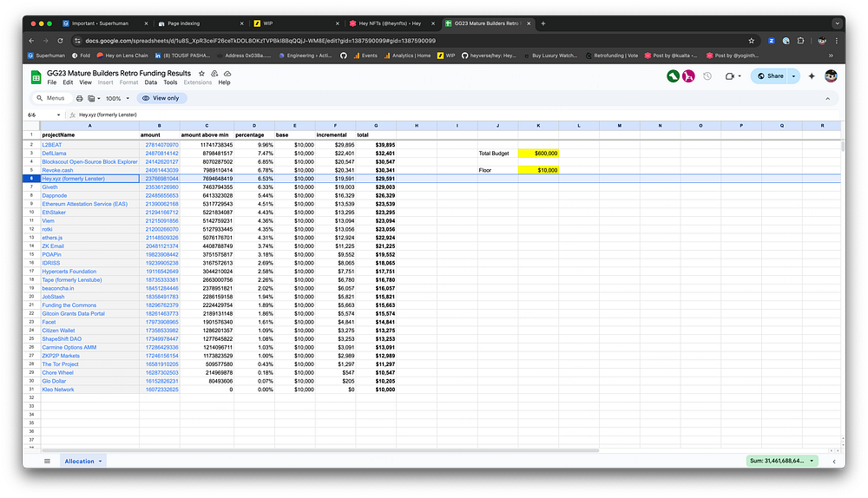Open the Meet camera dropdown arrow
This screenshot has height=498, width=868.
[x=740, y=76]
